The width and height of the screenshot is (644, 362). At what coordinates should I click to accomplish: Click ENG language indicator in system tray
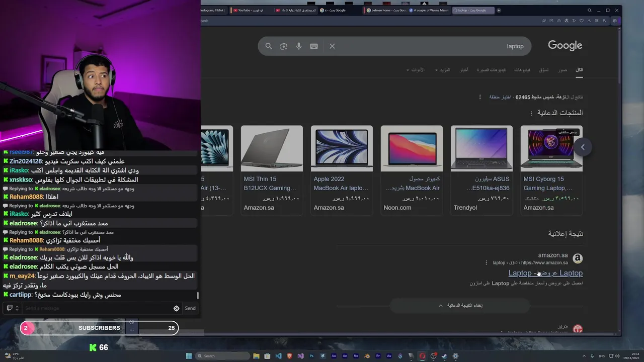coord(601,356)
